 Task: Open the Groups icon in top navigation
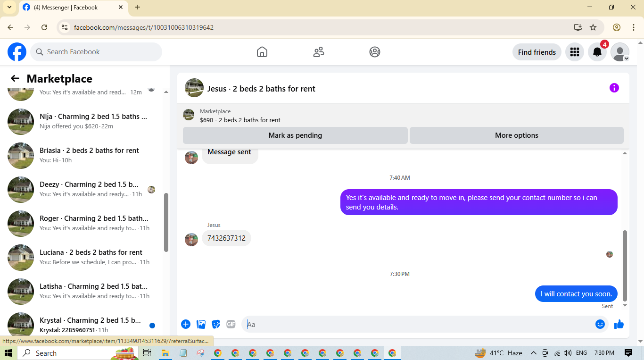[375, 52]
